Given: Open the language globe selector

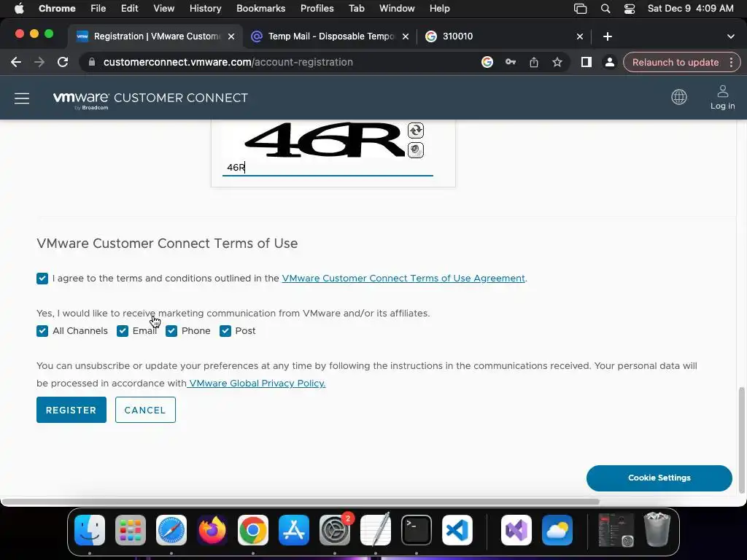Looking at the screenshot, I should tap(679, 97).
